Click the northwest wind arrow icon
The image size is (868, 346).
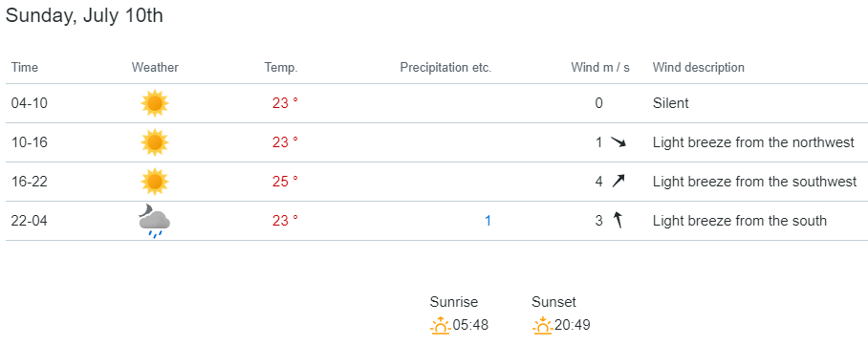coord(618,142)
